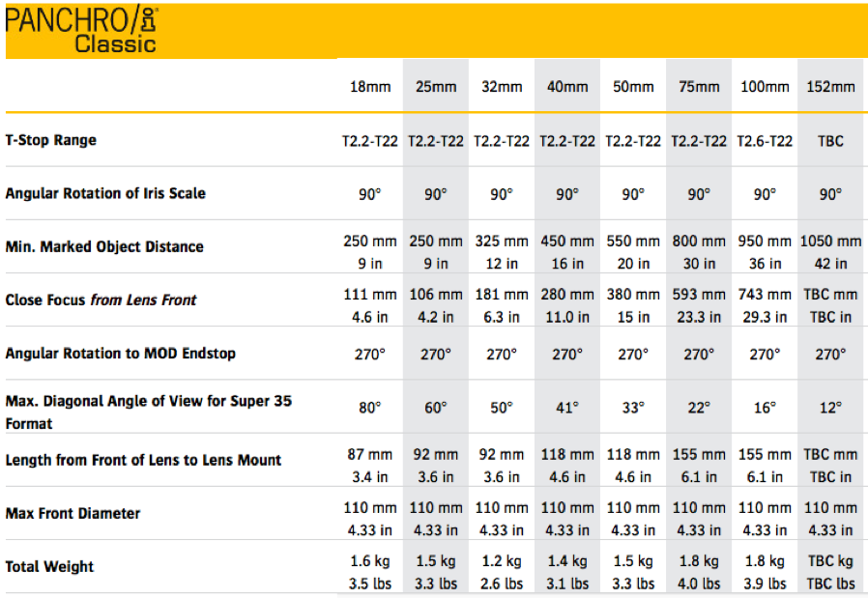Select the 18mm column header

point(370,87)
